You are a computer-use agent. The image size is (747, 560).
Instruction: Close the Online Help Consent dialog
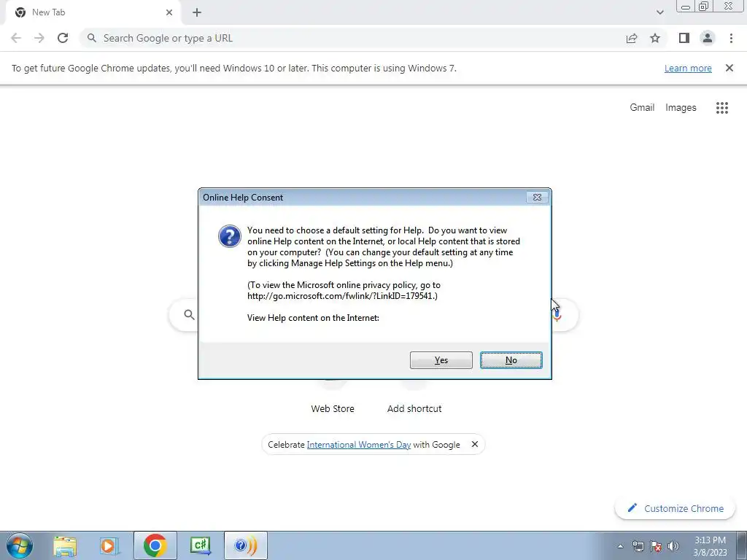[537, 197]
